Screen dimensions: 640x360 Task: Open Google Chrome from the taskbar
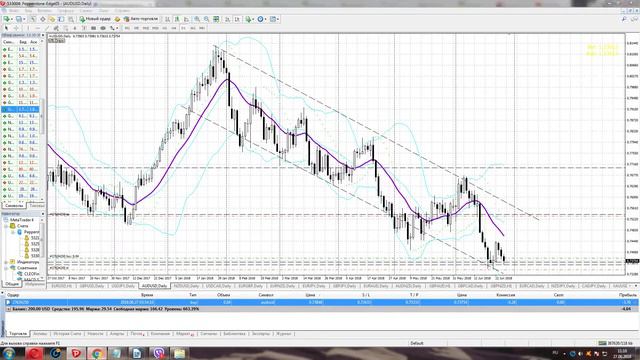[97, 353]
